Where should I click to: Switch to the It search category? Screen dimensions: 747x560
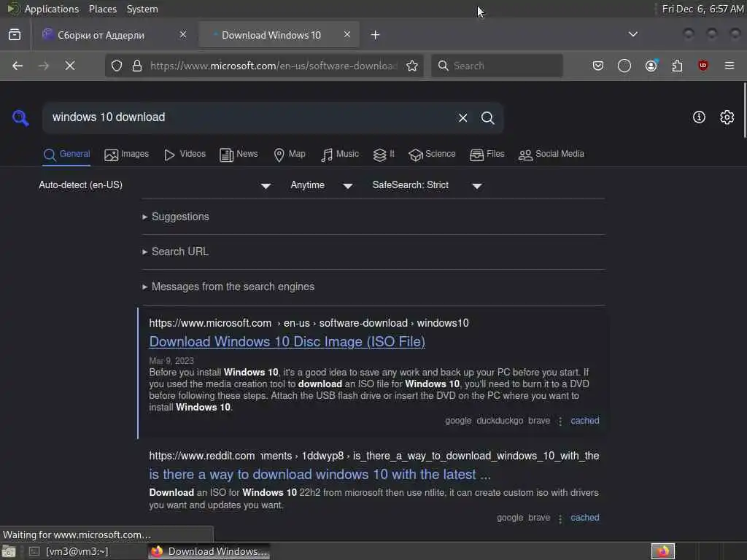coord(384,155)
